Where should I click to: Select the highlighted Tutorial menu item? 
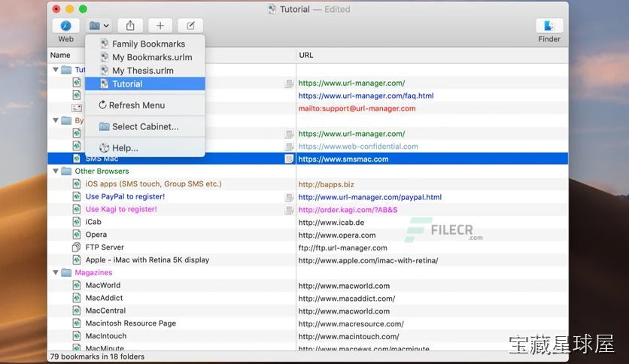point(144,83)
